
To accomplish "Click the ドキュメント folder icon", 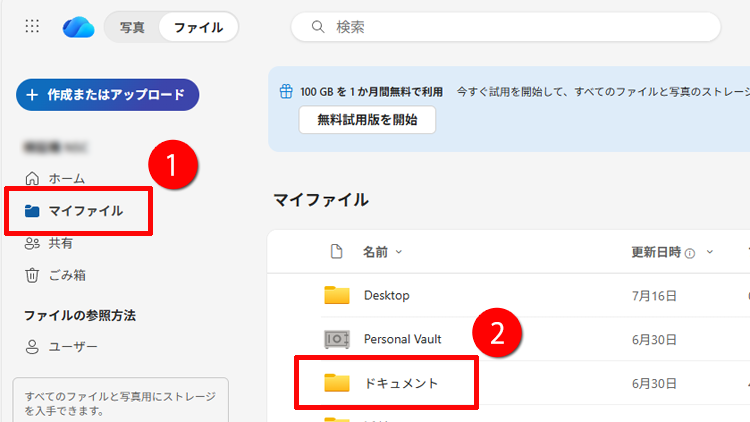I will pos(337,383).
